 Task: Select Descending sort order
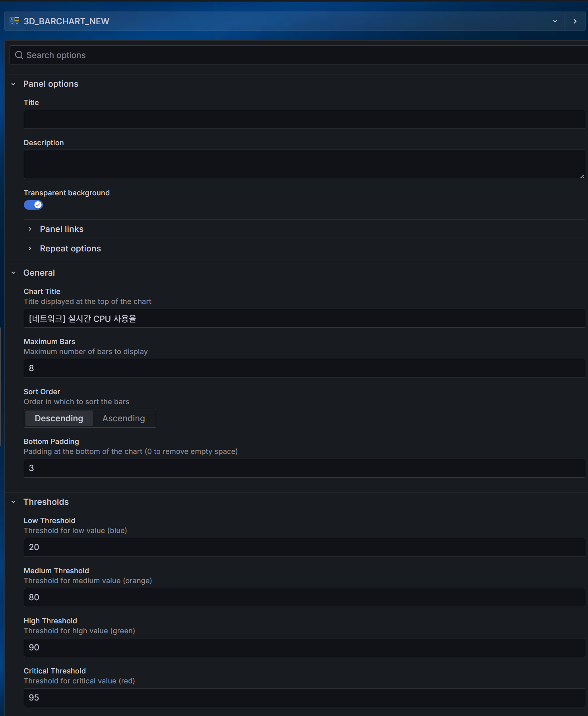tap(59, 418)
